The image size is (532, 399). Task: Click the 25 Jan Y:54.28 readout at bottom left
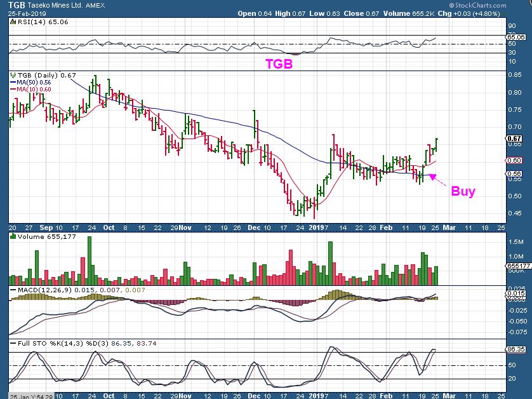click(x=31, y=396)
